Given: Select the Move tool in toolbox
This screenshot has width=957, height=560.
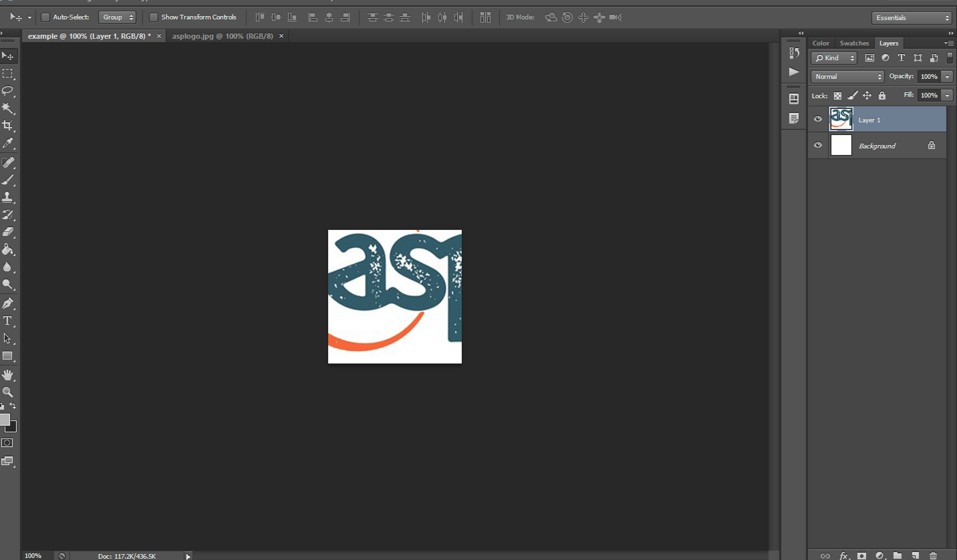Looking at the screenshot, I should pos(8,56).
